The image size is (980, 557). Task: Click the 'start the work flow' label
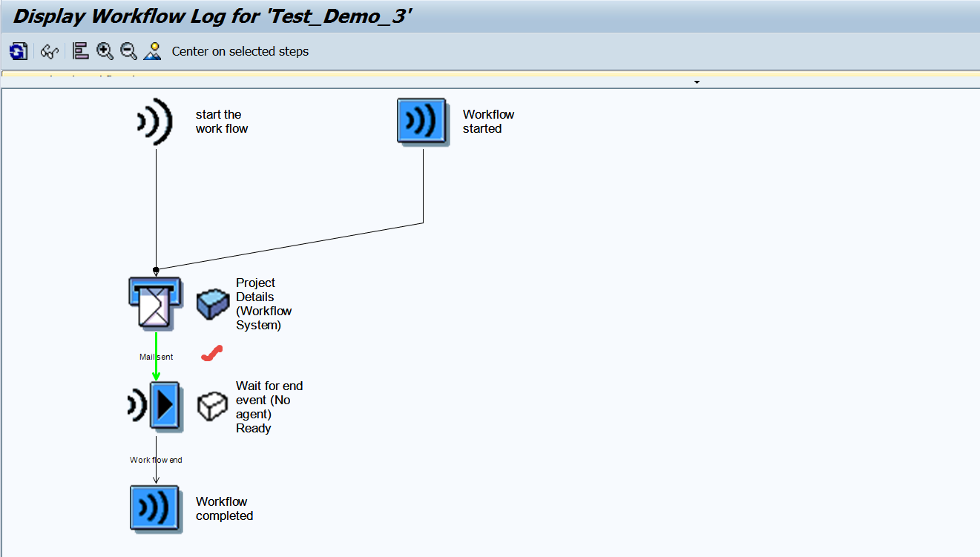(222, 122)
